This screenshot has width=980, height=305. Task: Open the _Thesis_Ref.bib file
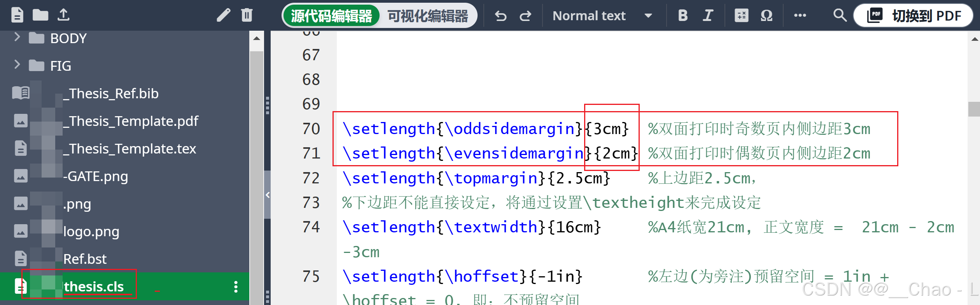(111, 94)
